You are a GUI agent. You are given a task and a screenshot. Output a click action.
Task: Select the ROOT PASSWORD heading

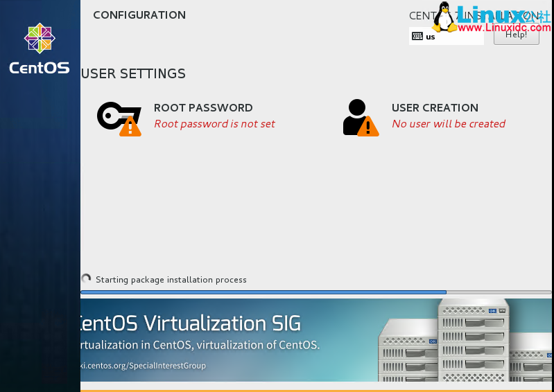tap(203, 107)
